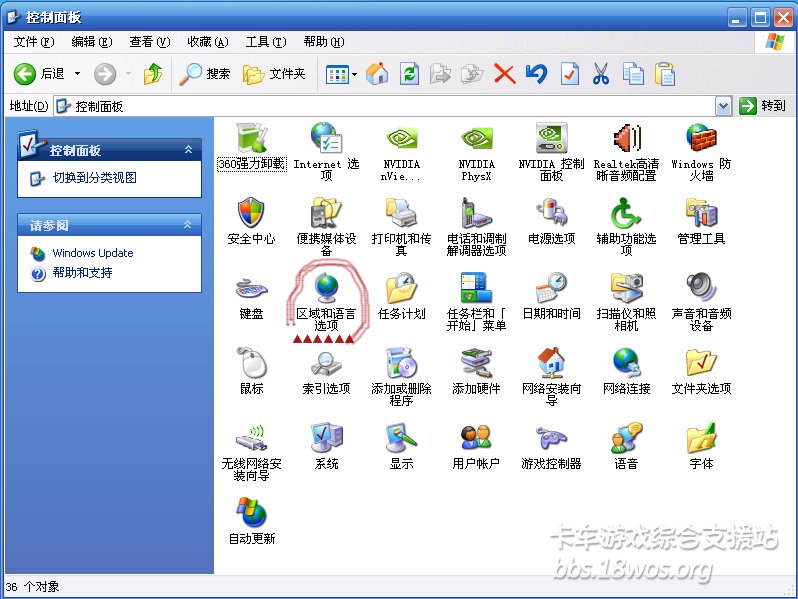Open 电话和调制解调器选项 icon
The height and width of the screenshot is (599, 798).
(x=476, y=213)
